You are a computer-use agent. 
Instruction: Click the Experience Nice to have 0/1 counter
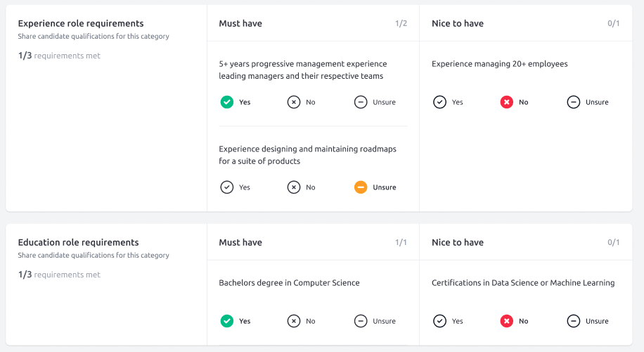[614, 23]
